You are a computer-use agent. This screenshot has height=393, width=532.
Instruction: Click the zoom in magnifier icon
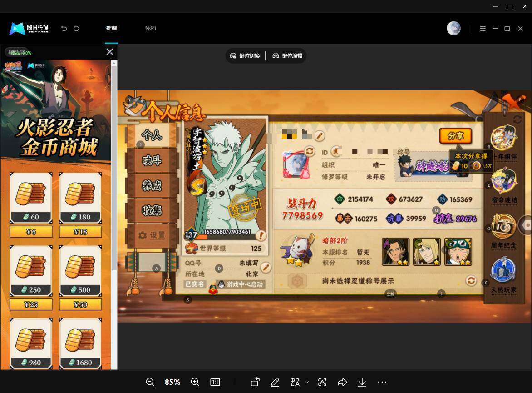click(195, 382)
